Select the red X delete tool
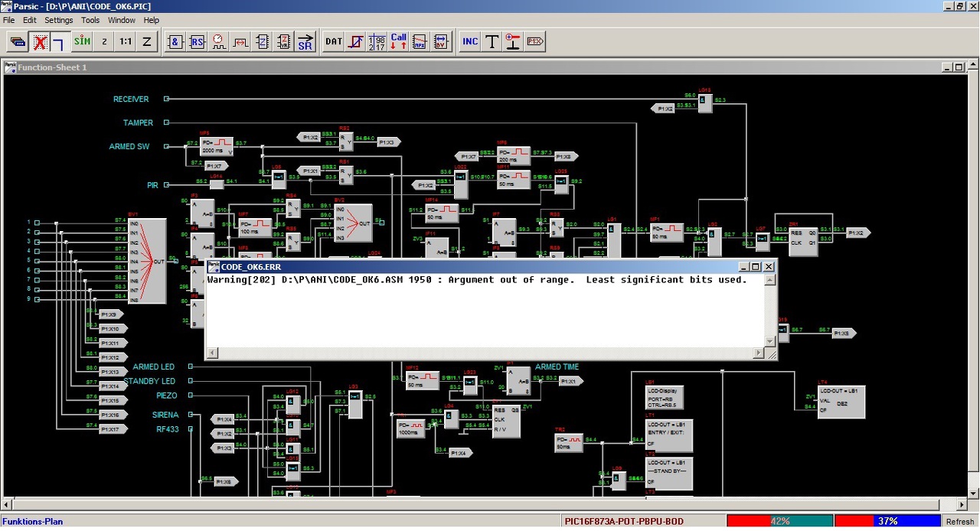The height and width of the screenshot is (531, 980). 39,41
